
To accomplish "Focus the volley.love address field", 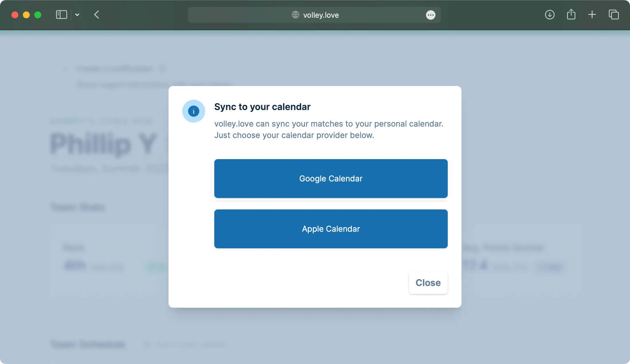I will pos(321,15).
